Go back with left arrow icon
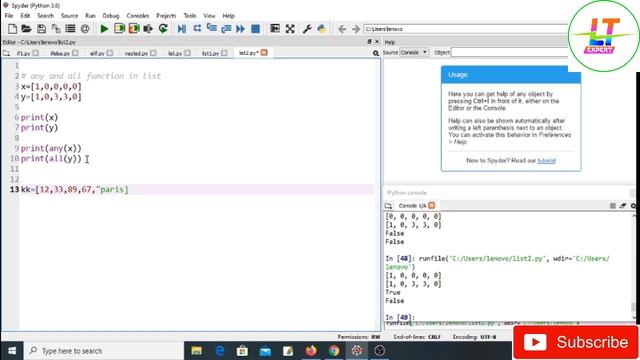 click(342, 29)
